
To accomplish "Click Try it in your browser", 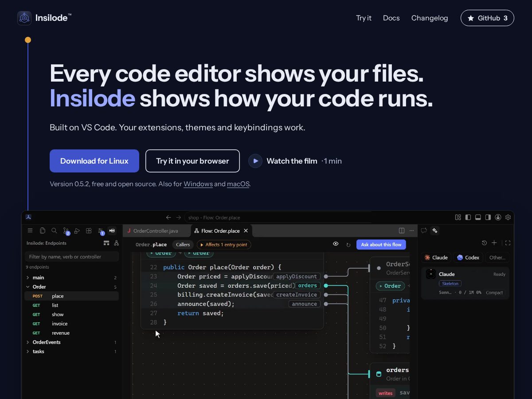I will click(192, 161).
